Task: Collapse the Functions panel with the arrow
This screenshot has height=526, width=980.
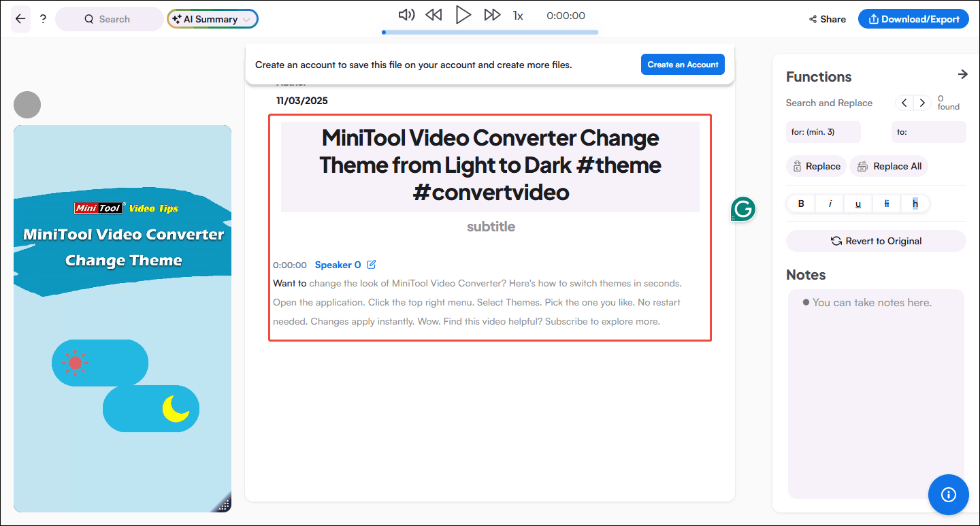Action: 962,74
